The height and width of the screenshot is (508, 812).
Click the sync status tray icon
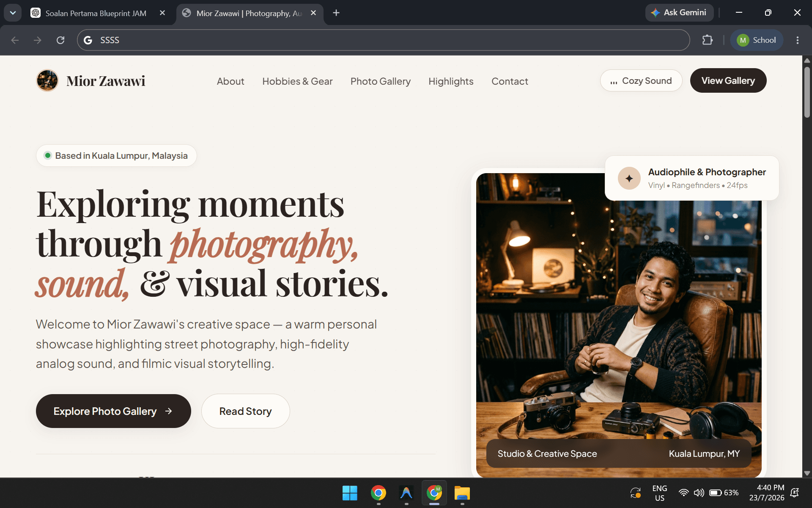tap(636, 493)
